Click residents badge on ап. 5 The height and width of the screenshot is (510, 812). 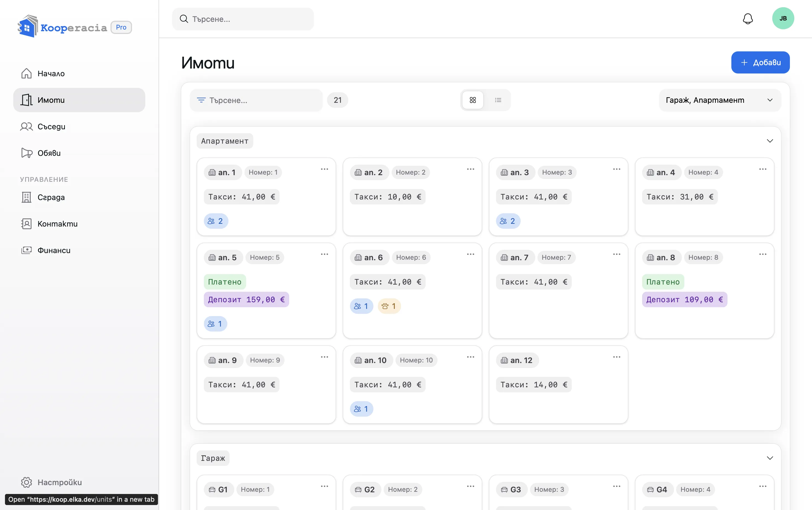215,324
